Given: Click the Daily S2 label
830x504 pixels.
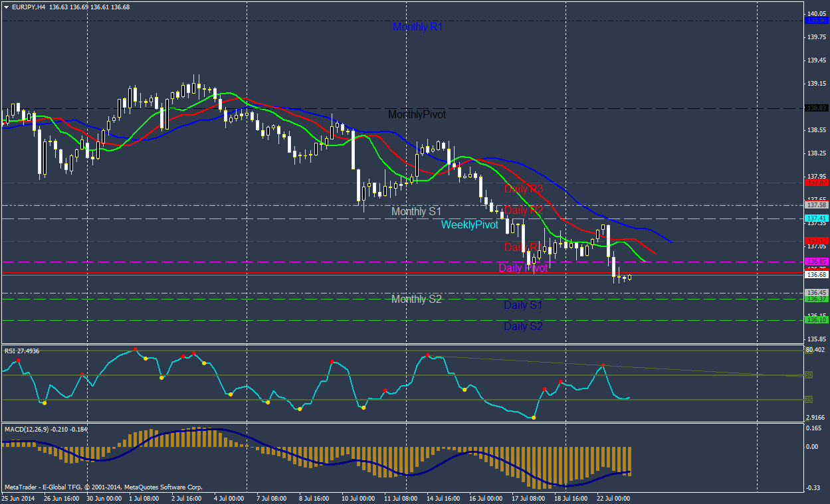Looking at the screenshot, I should 523,327.
